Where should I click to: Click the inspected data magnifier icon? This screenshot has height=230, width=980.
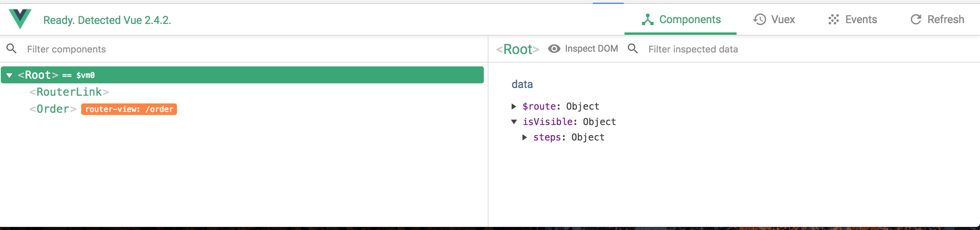[633, 49]
